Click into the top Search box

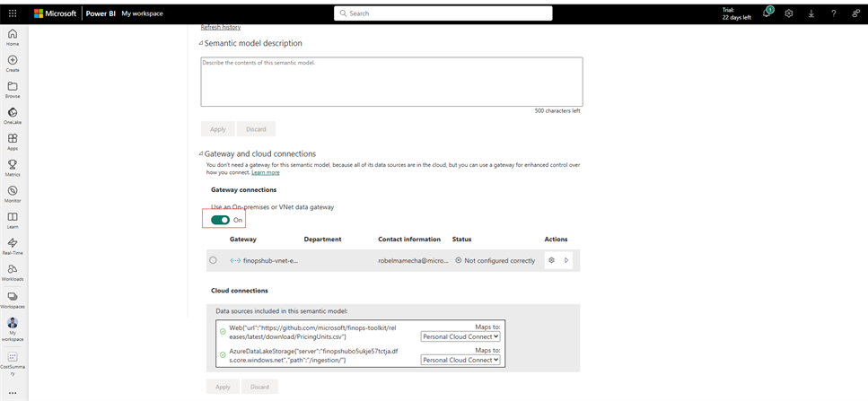[443, 13]
